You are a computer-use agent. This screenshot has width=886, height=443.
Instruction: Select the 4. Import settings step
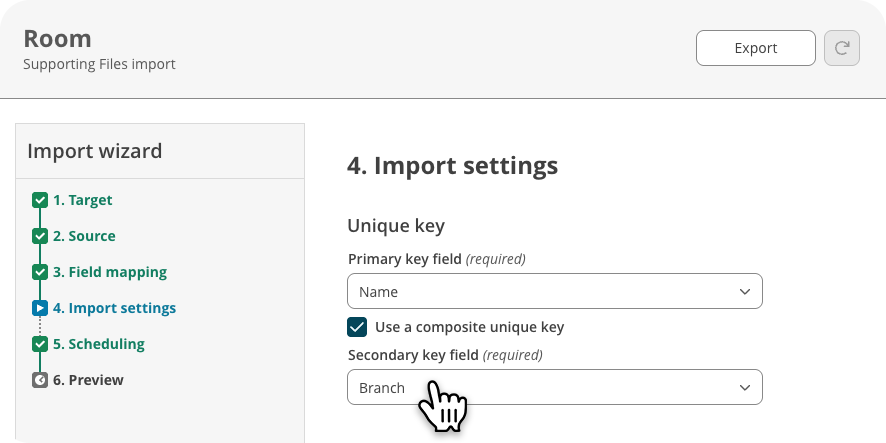pos(114,308)
